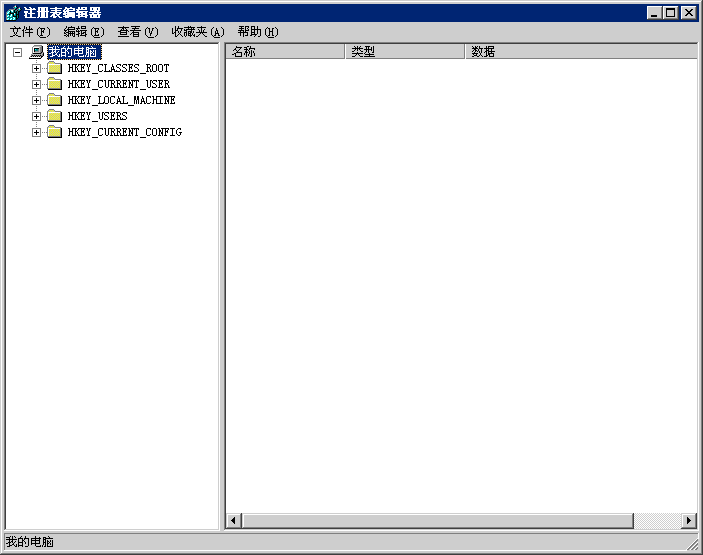
Task: Open the 帮助(H) menu
Action: (x=258, y=32)
